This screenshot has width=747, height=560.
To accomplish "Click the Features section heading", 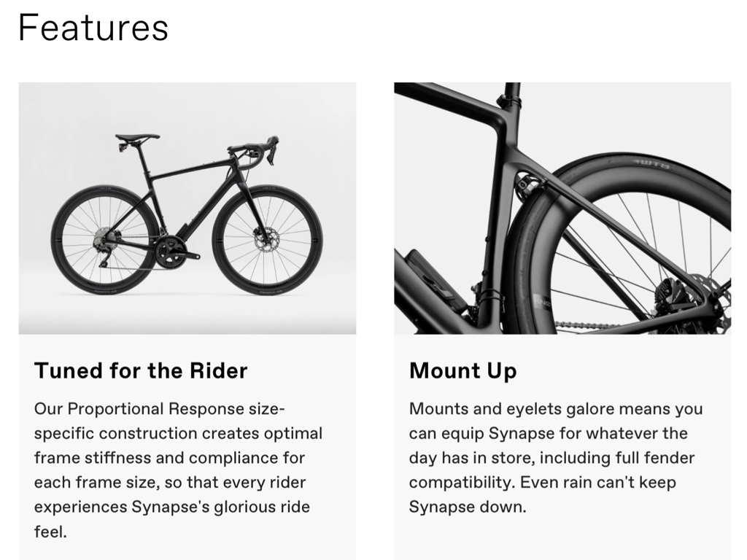I will (93, 28).
